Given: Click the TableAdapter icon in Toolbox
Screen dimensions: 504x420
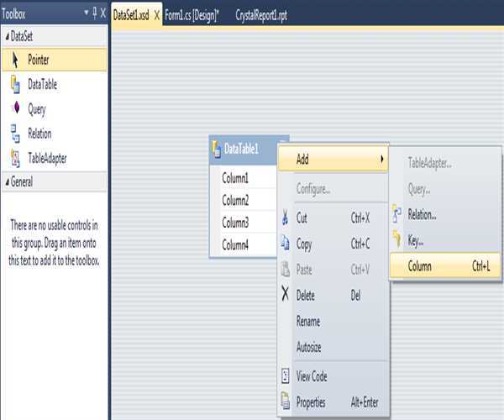Looking at the screenshot, I should [16, 158].
